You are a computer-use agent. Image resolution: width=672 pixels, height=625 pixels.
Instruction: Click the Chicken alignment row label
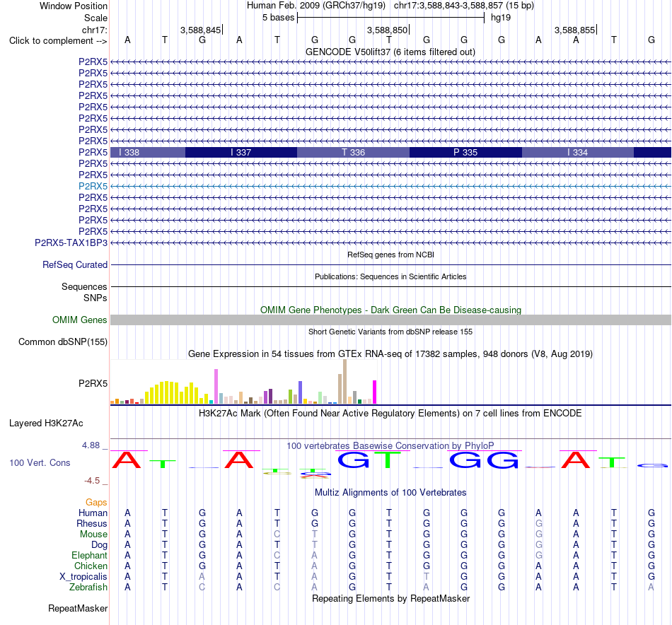point(91,566)
